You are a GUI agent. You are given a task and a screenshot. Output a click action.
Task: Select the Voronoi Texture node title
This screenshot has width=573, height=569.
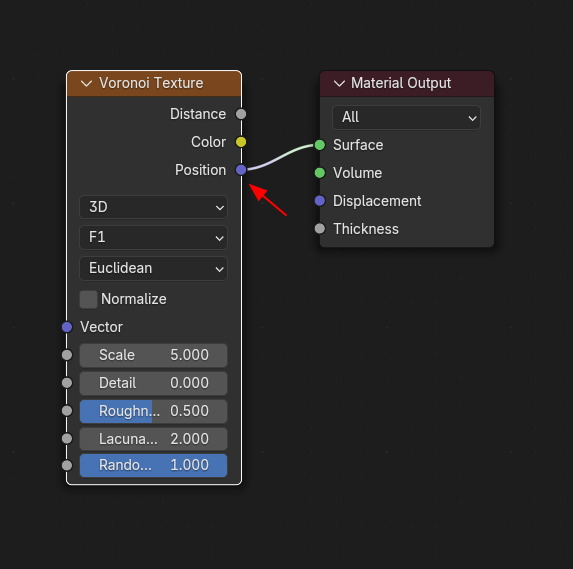151,83
